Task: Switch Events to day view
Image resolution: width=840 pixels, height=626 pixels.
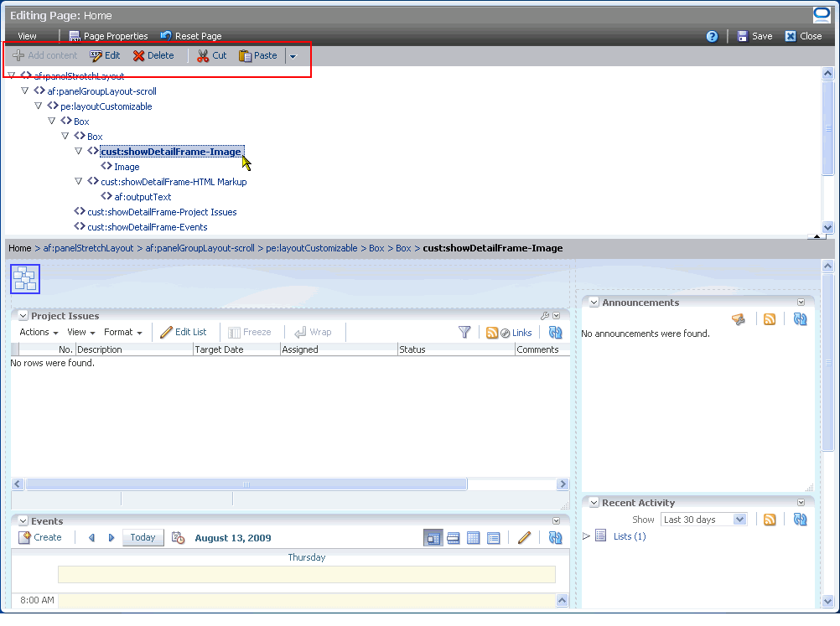Action: [433, 538]
